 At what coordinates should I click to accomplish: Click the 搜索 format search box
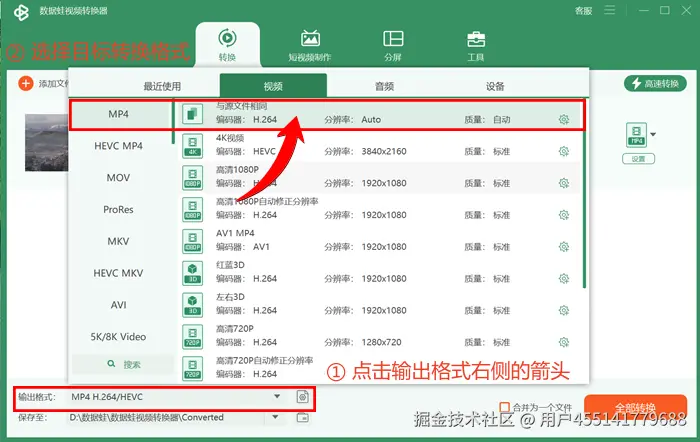(123, 364)
